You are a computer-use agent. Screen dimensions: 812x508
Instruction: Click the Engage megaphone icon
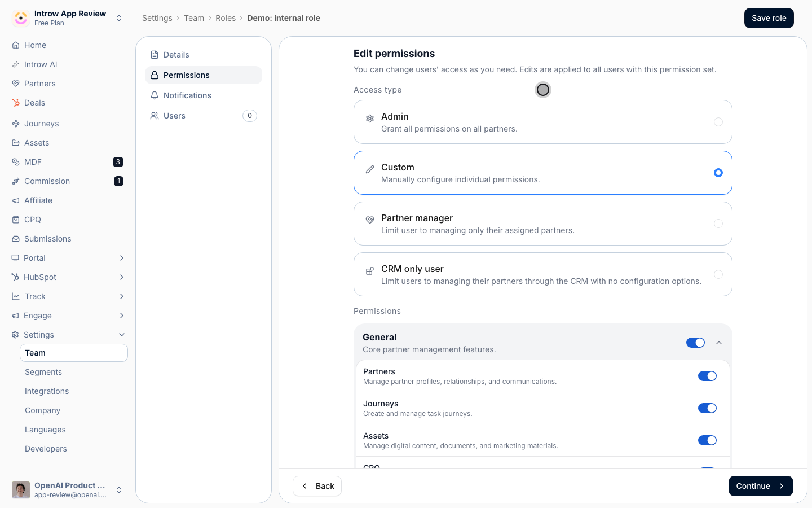point(15,316)
